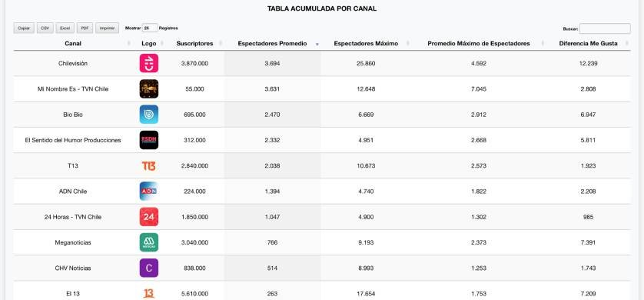Sort by Suscriptores column header
The width and height of the screenshot is (644, 300).
coord(194,44)
